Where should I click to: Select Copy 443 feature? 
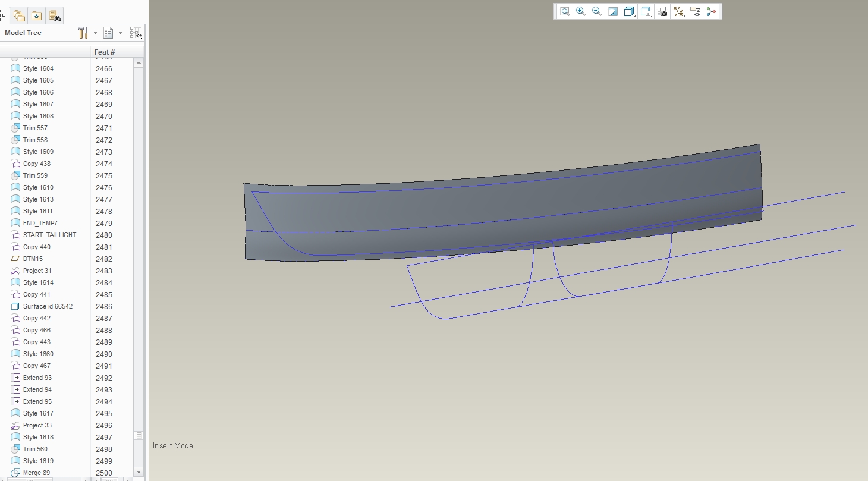37,342
